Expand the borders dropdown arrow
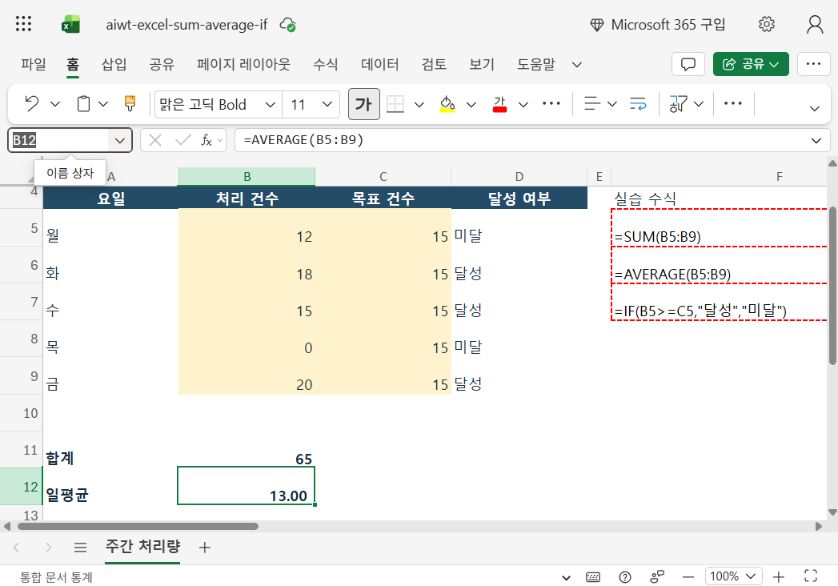The image size is (838, 586). click(x=419, y=104)
